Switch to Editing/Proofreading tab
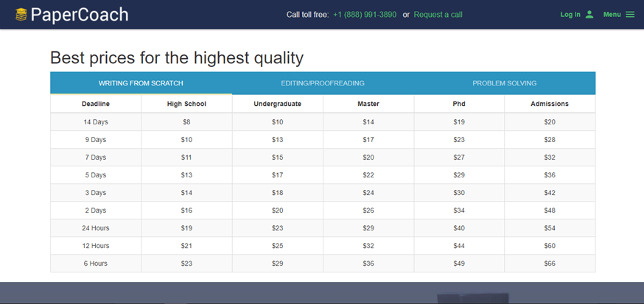Viewport: 644px width, 304px height. (x=323, y=83)
